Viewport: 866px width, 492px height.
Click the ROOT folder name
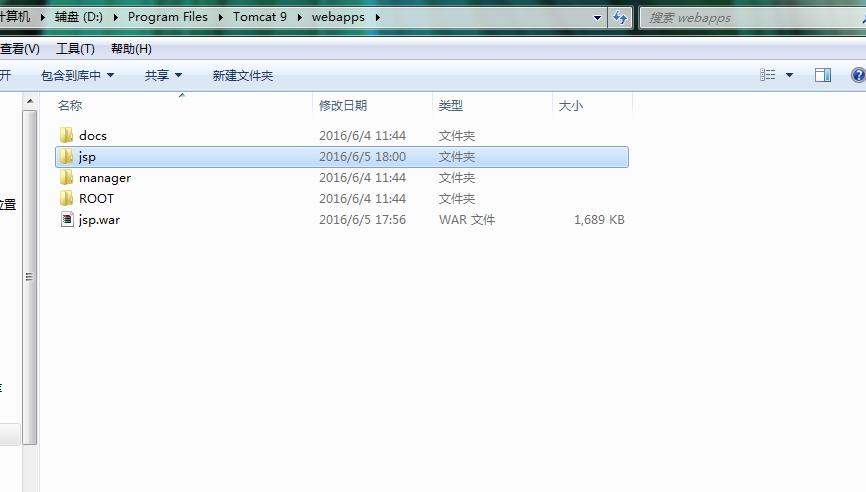pyautogui.click(x=96, y=198)
